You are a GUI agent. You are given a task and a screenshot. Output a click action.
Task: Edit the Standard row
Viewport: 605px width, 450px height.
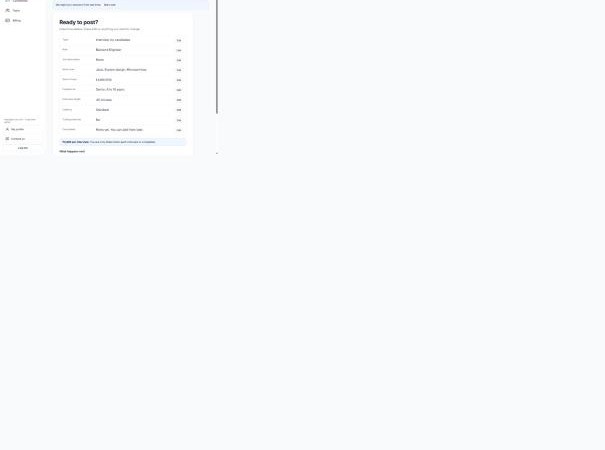pyautogui.click(x=179, y=110)
